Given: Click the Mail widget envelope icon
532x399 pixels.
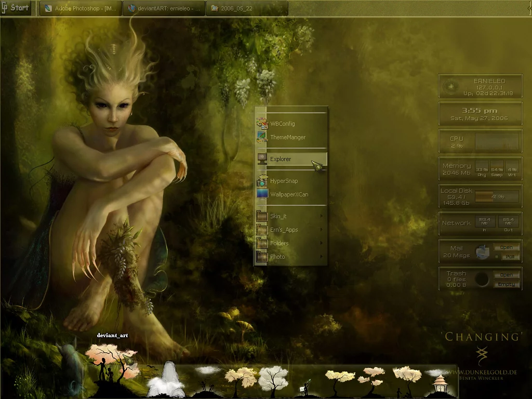Looking at the screenshot, I should click(482, 251).
